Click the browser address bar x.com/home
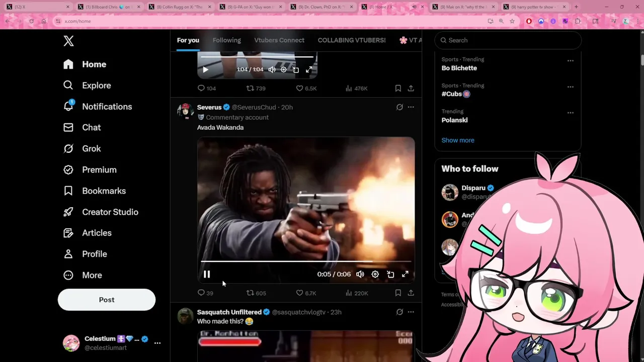This screenshot has height=362, width=644. tap(272, 21)
